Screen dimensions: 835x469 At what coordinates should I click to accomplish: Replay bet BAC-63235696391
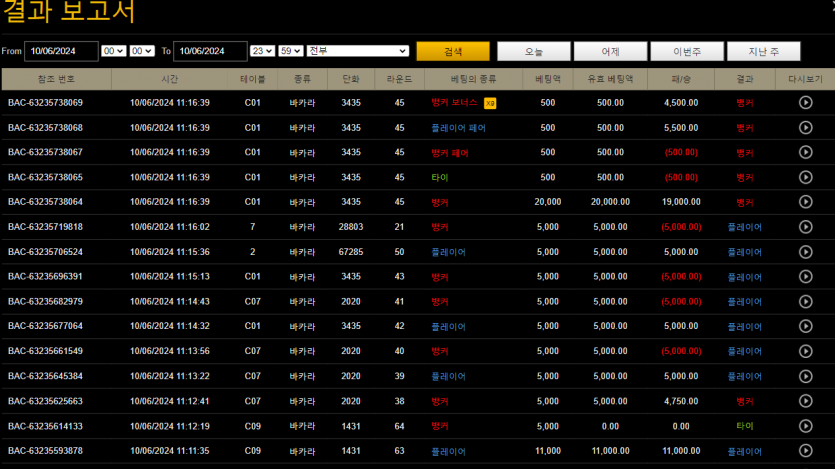[x=805, y=276]
